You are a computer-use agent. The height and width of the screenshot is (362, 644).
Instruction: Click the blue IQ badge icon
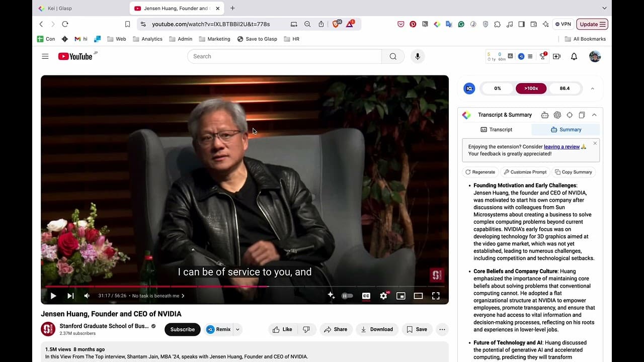(469, 88)
